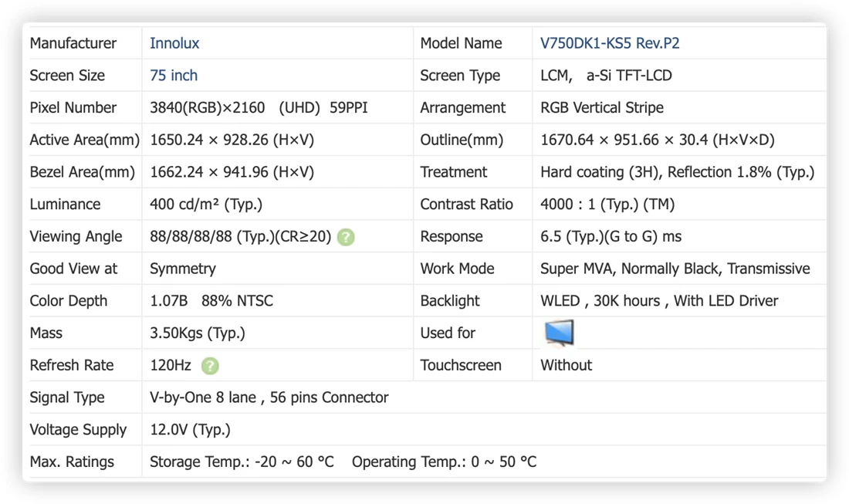
Task: Select the 'Good View at' label
Action: (x=73, y=269)
